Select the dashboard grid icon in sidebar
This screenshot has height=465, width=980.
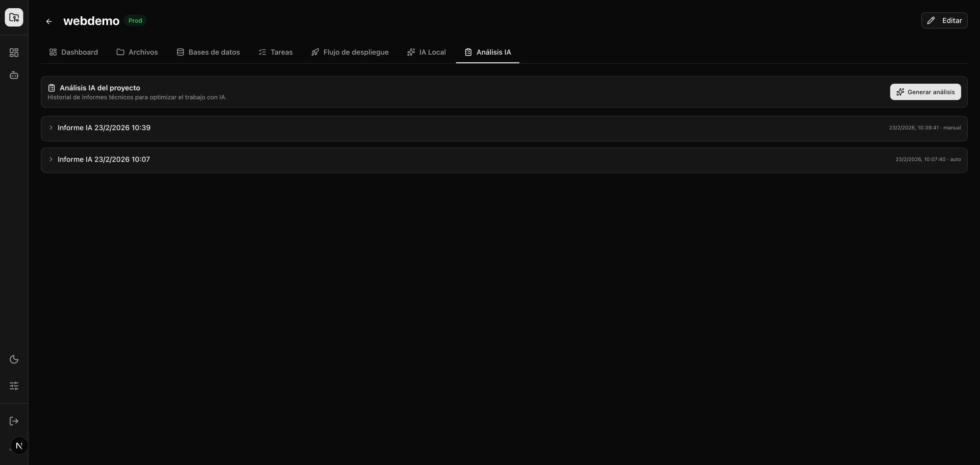tap(14, 53)
